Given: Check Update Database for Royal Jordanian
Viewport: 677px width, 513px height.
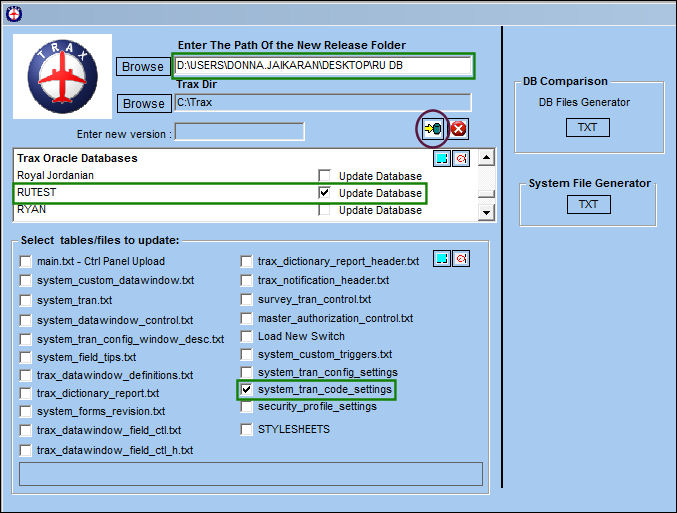Looking at the screenshot, I should coord(324,175).
